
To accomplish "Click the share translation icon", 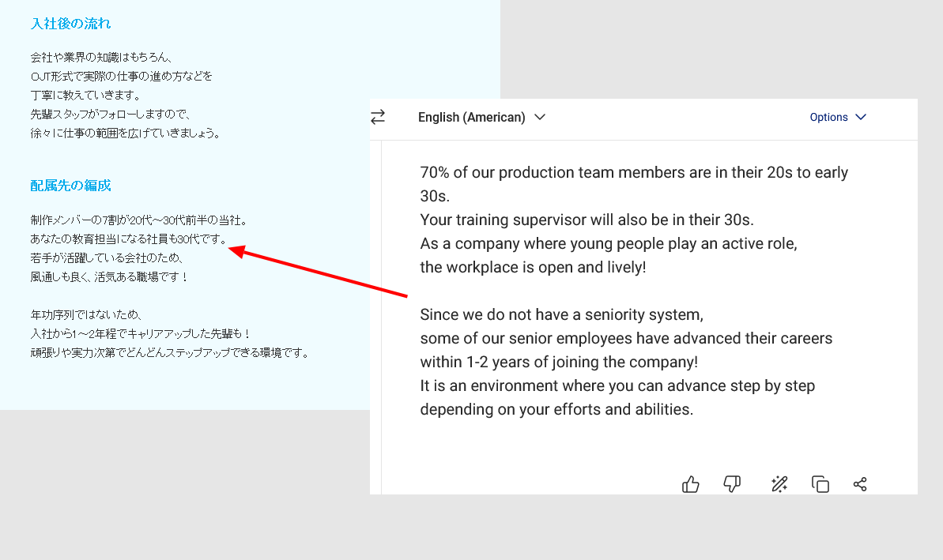I will pyautogui.click(x=860, y=483).
